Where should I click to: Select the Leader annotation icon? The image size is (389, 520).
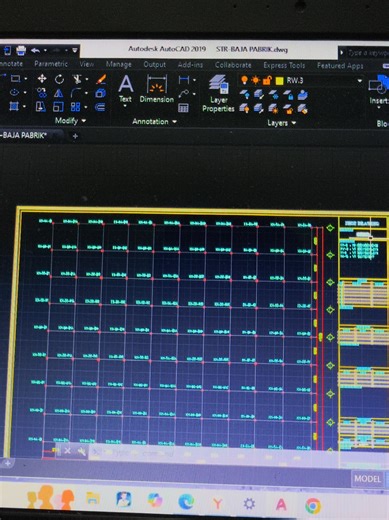pos(183,94)
